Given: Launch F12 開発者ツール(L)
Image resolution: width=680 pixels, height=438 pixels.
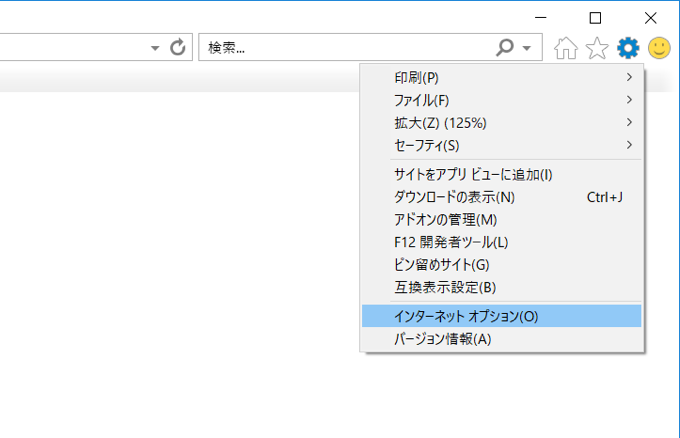Looking at the screenshot, I should [451, 242].
